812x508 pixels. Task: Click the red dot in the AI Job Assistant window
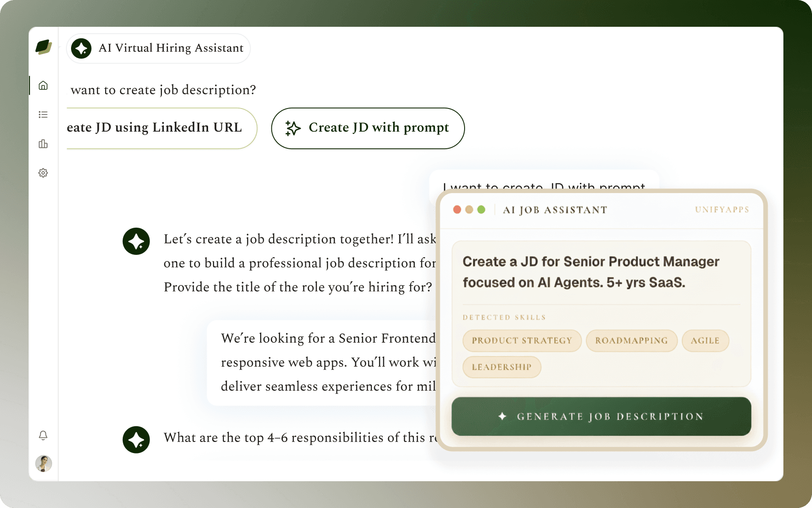click(457, 210)
